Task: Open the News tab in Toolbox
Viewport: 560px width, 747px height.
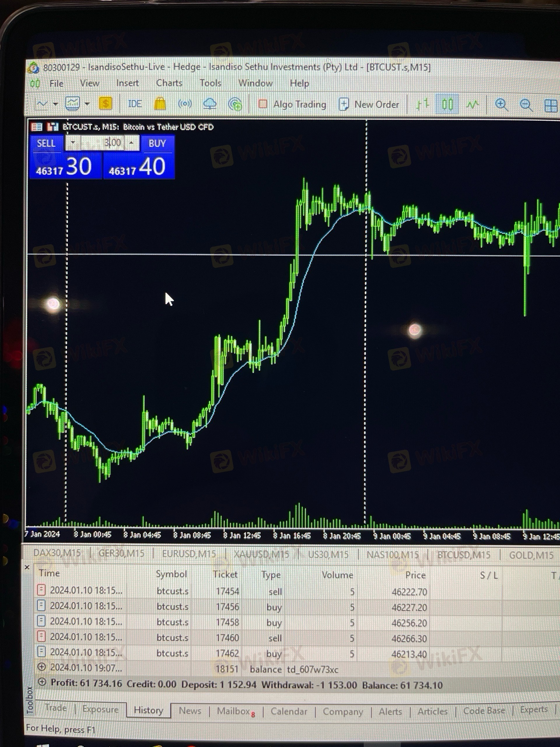Action: [190, 711]
